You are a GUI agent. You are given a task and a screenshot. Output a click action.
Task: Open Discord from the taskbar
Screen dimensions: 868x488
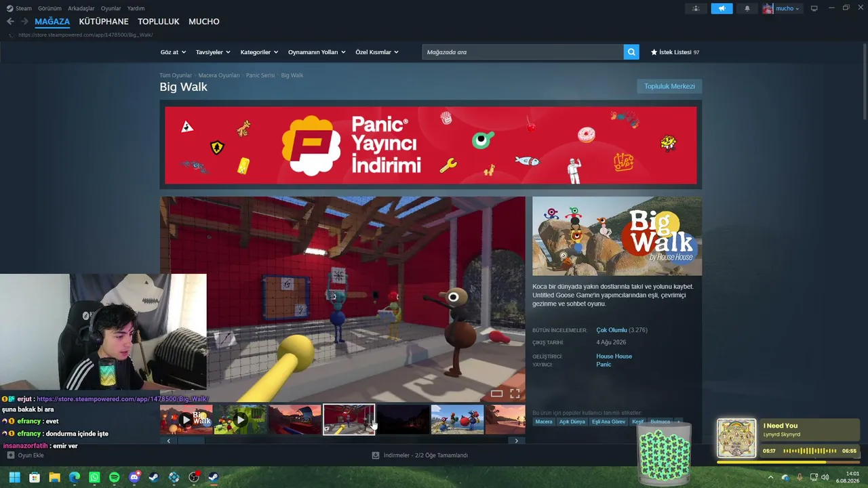(x=134, y=477)
